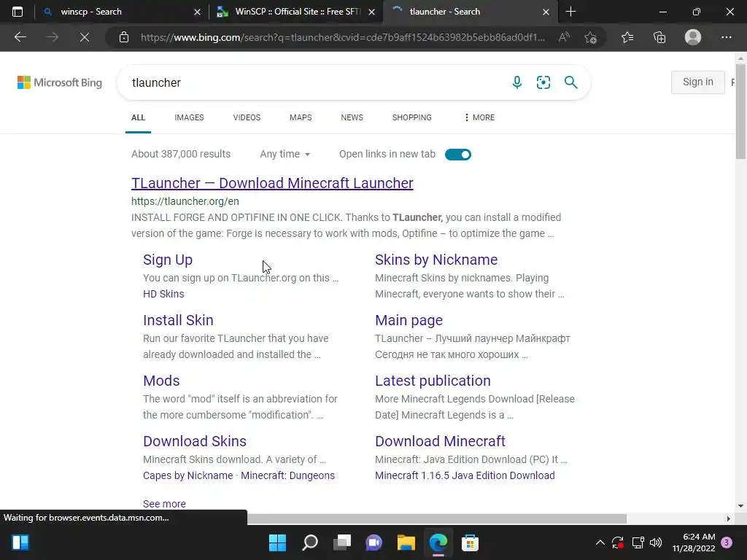747x560 pixels.
Task: Open Chat app from taskbar
Action: pyautogui.click(x=373, y=542)
